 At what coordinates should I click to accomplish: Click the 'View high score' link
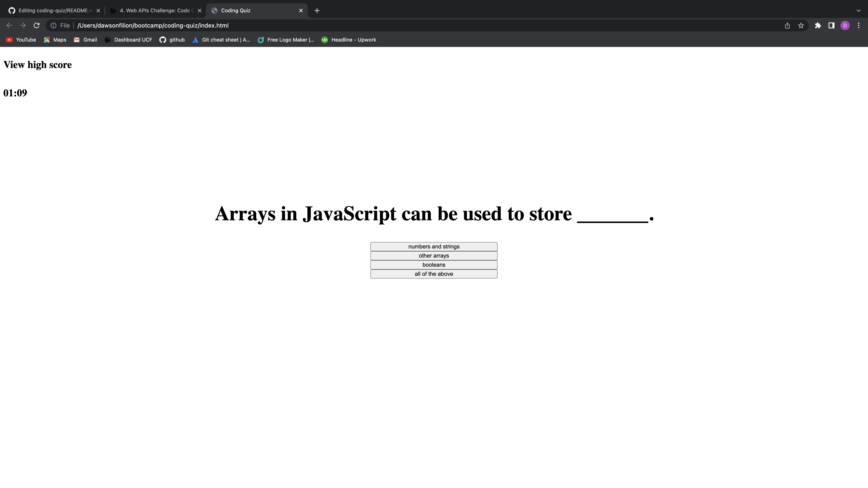tap(37, 65)
